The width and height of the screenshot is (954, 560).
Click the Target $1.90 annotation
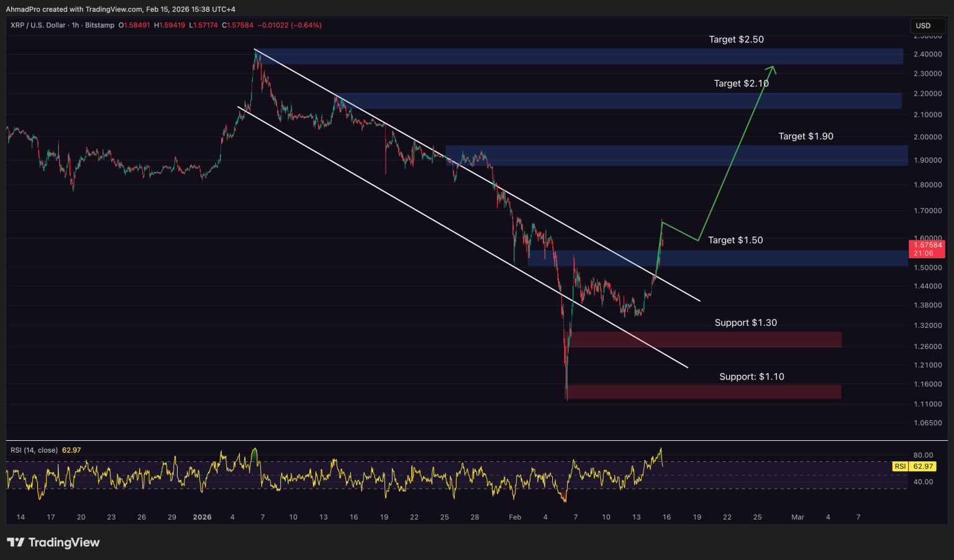point(806,137)
